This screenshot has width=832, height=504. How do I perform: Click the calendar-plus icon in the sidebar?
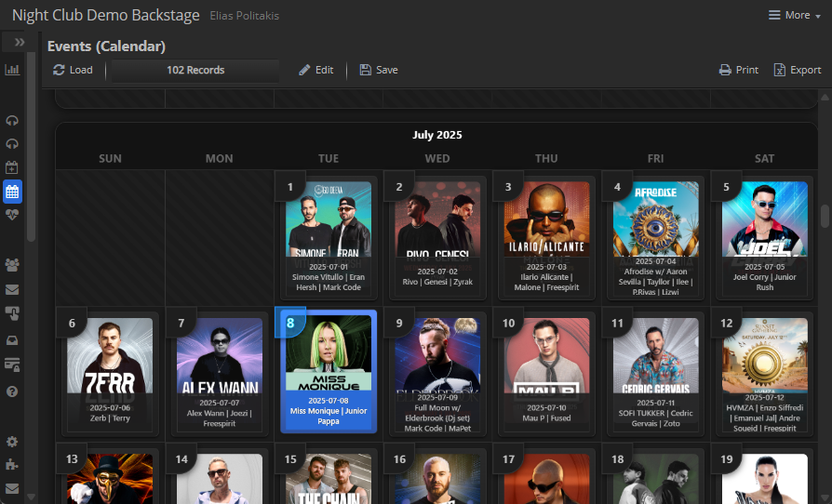click(12, 168)
